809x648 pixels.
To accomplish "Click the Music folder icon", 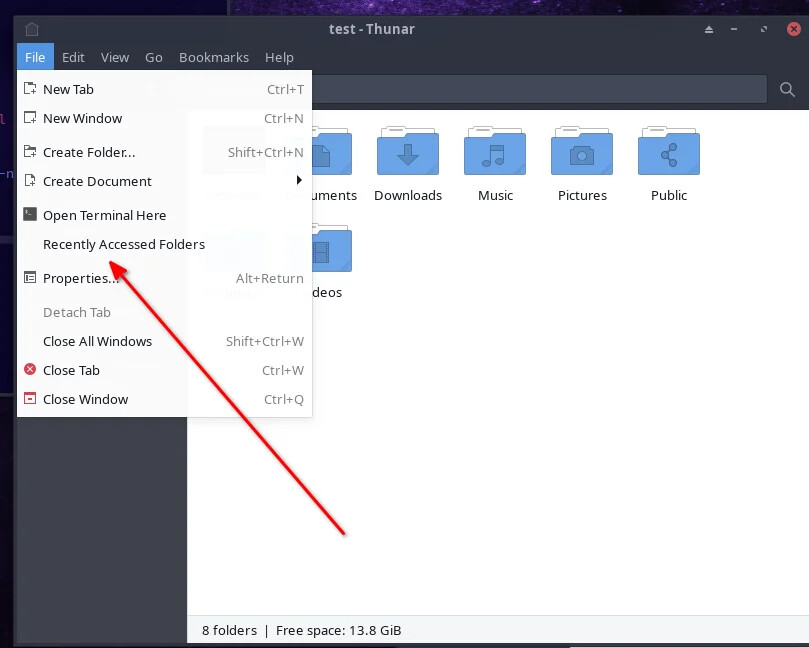I will [495, 152].
